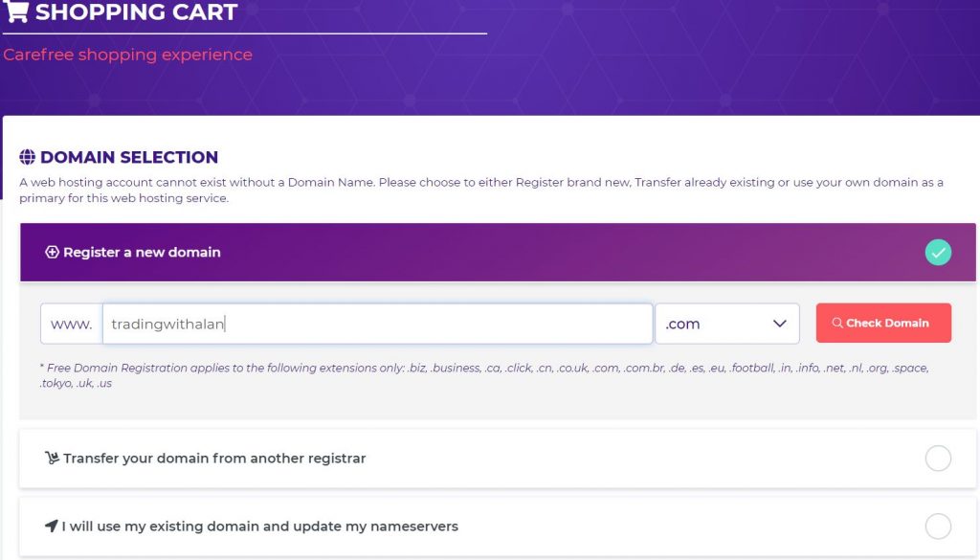Click the plus icon beside Register a new domain
980x560 pixels.
[x=53, y=253]
